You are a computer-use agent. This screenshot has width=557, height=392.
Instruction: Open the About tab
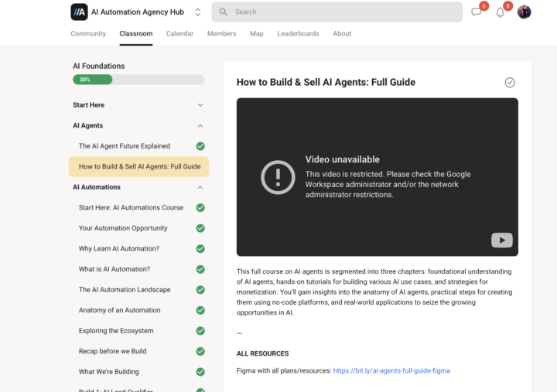point(342,33)
